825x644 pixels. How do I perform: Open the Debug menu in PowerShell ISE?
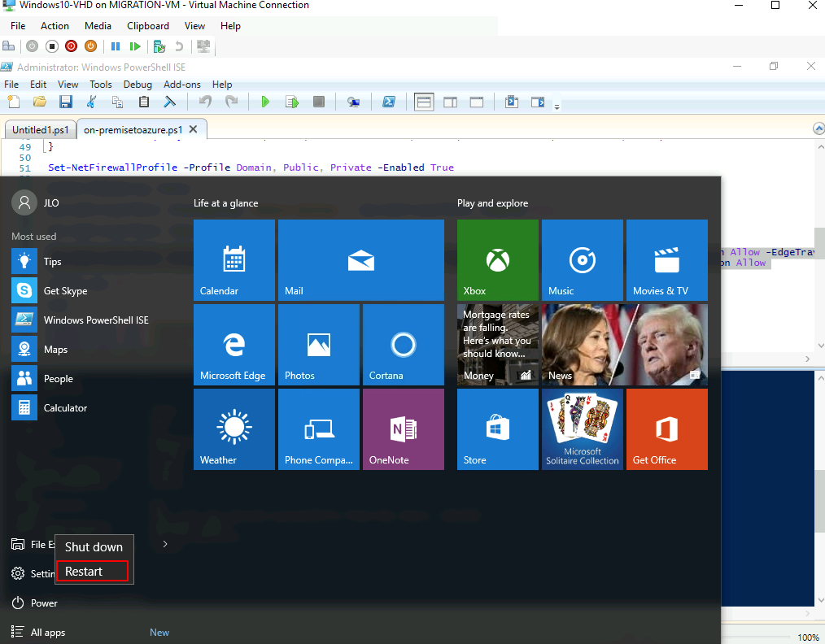point(137,84)
